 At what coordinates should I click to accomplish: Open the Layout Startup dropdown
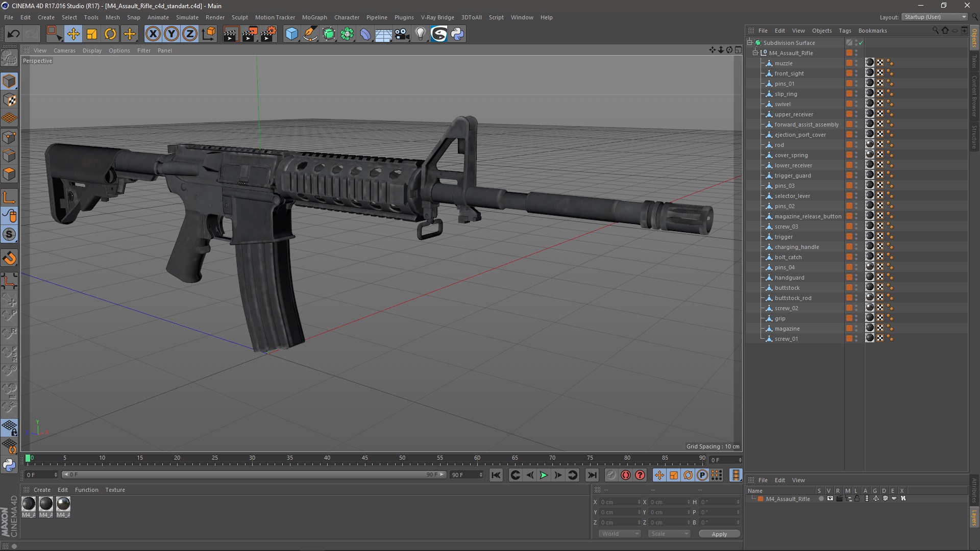click(935, 17)
